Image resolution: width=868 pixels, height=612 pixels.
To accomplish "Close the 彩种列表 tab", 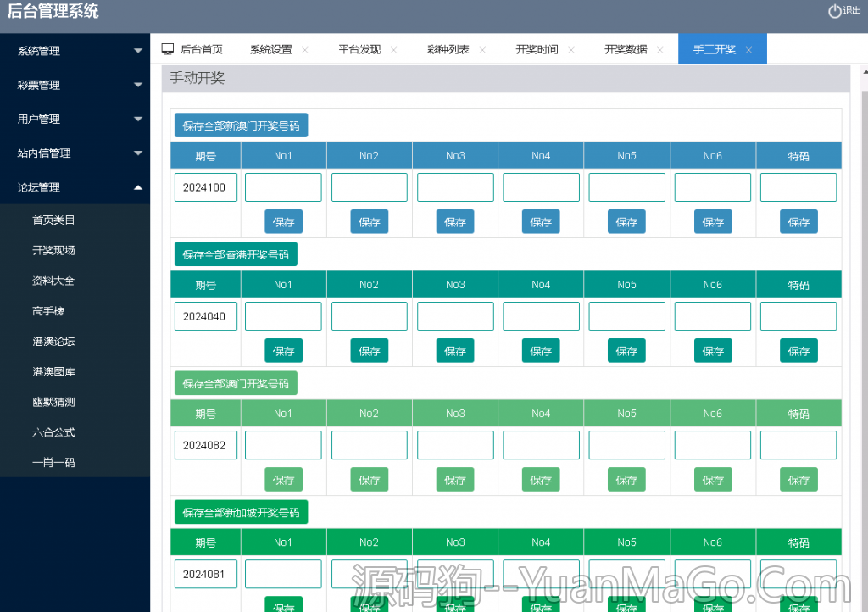I will pyautogui.click(x=482, y=50).
